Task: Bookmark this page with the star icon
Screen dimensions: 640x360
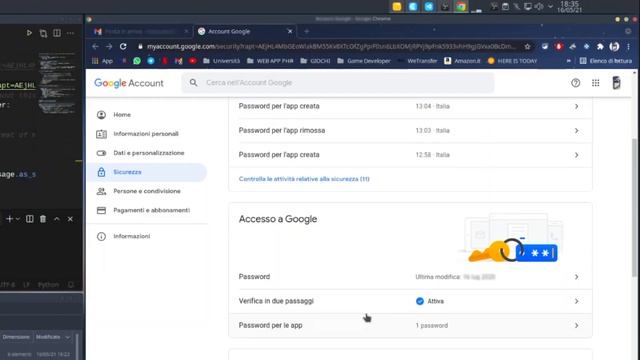Action: coord(527,47)
